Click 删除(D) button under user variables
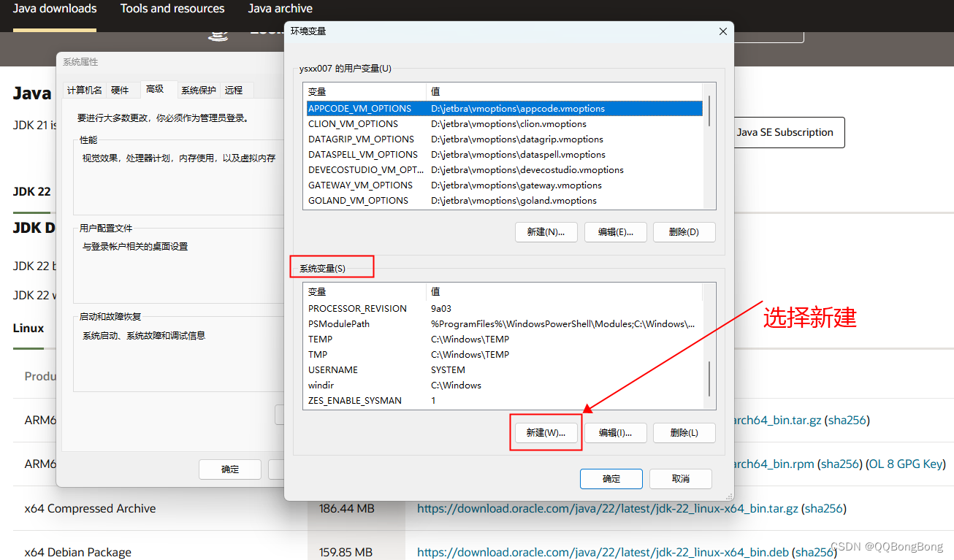954x560 pixels. (684, 232)
